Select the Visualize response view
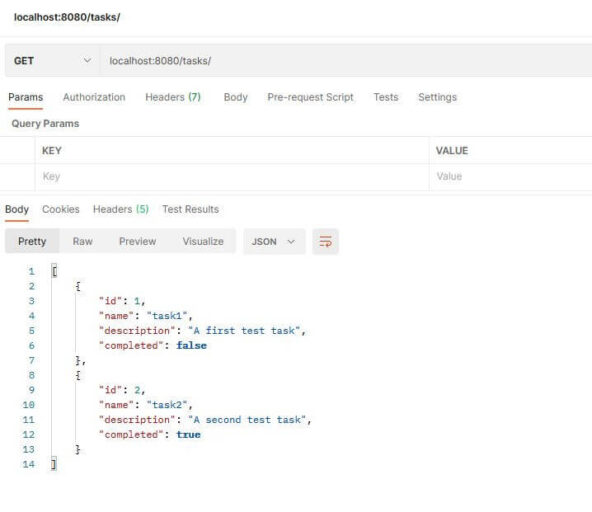The image size is (592, 512). [x=203, y=241]
